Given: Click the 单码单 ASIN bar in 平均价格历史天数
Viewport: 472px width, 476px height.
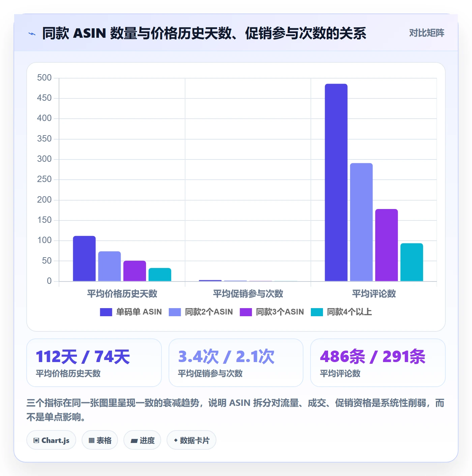Looking at the screenshot, I should (84, 259).
